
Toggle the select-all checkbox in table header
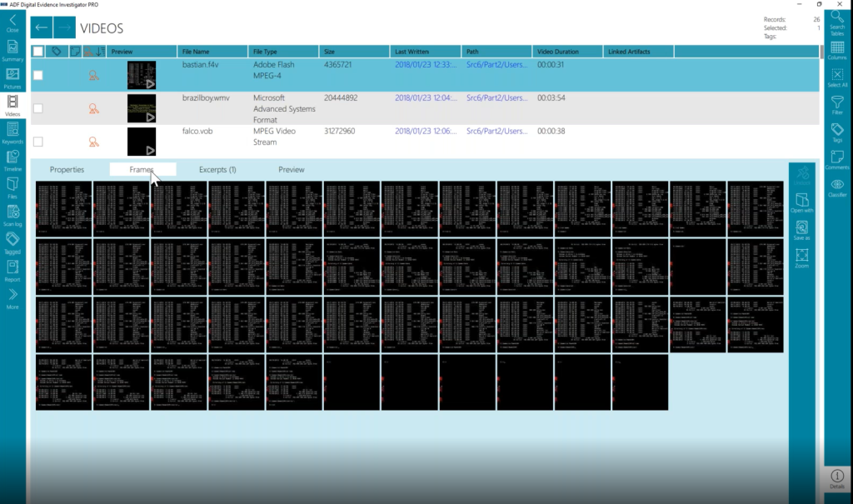38,51
